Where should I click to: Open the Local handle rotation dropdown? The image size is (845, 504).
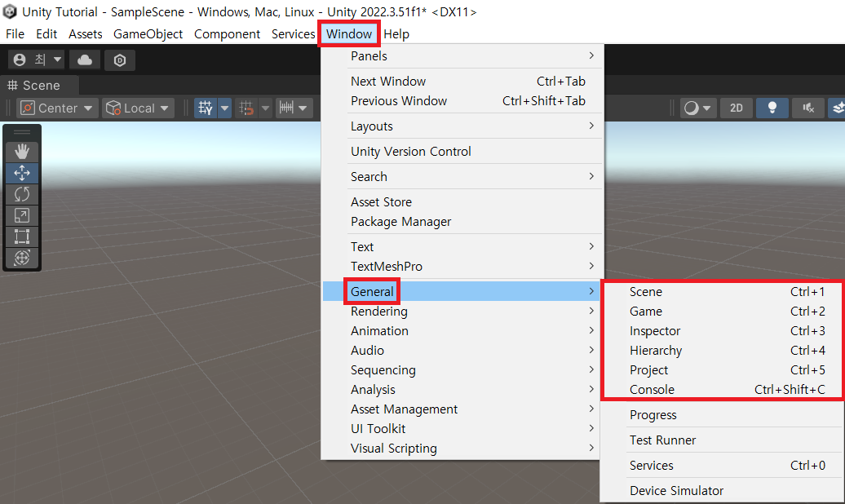137,108
